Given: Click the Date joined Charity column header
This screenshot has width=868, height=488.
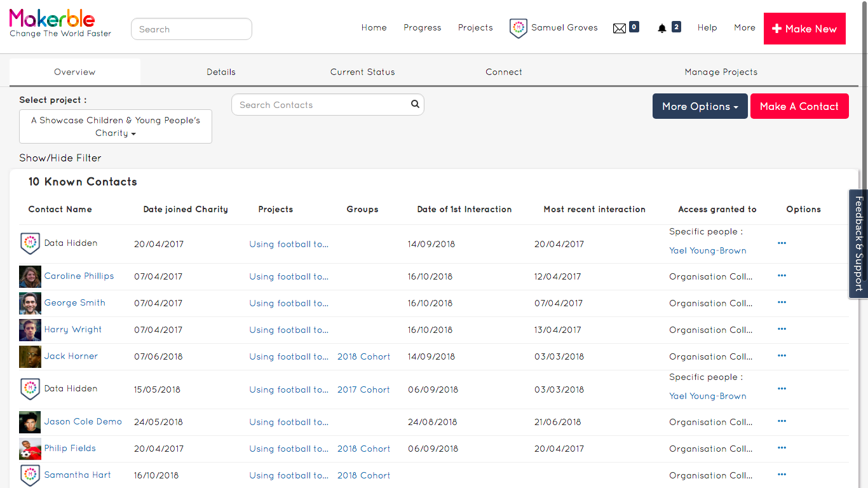Looking at the screenshot, I should [x=186, y=209].
